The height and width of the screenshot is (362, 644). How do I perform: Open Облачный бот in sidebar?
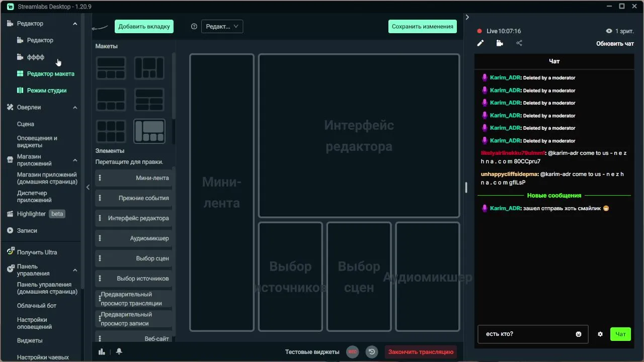click(x=37, y=306)
